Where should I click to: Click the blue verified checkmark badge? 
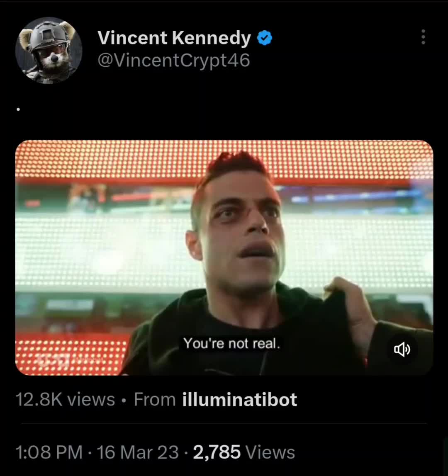click(x=265, y=39)
